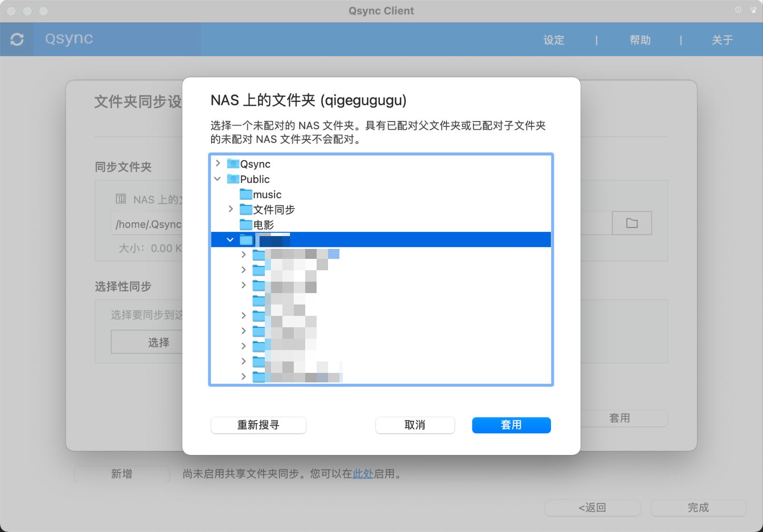
Task: Click the 重新搜寻 button
Action: click(258, 425)
